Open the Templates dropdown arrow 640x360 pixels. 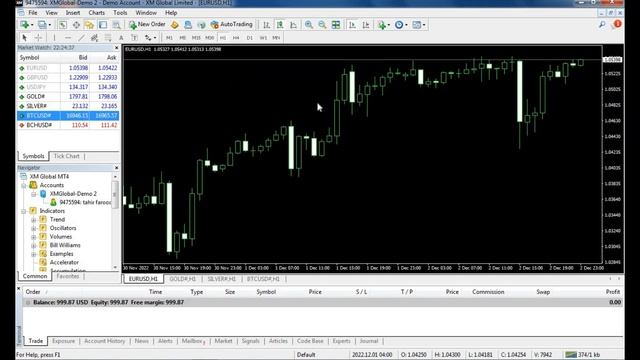424,25
